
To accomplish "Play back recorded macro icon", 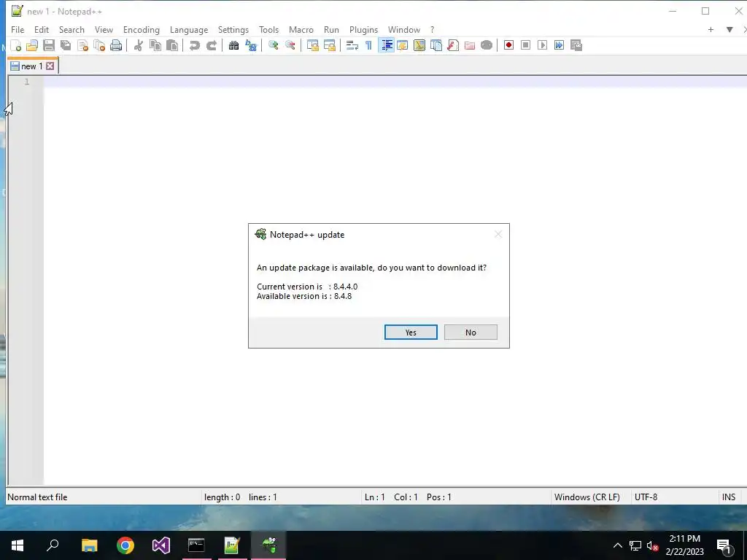I will pyautogui.click(x=542, y=45).
